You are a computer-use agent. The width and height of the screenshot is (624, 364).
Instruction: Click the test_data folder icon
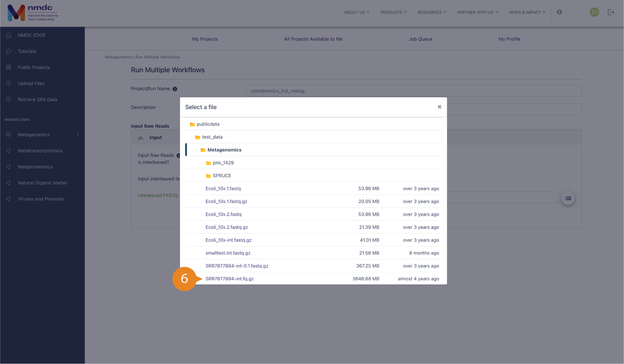click(198, 137)
